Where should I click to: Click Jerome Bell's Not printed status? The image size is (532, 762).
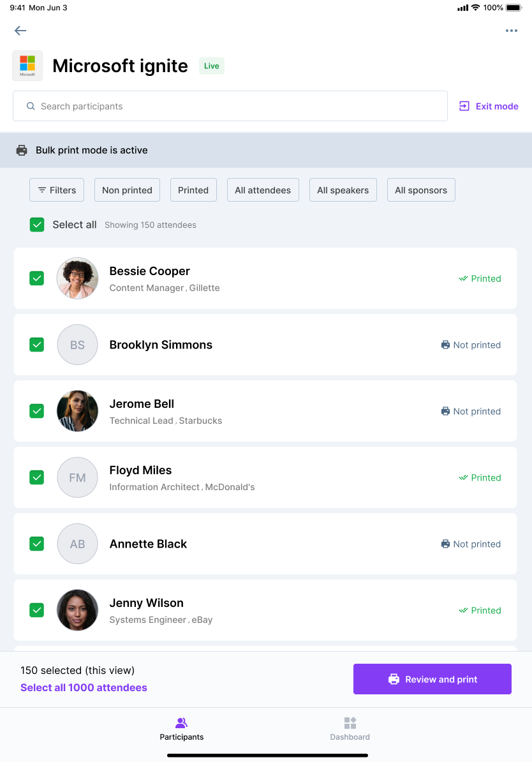coord(471,411)
